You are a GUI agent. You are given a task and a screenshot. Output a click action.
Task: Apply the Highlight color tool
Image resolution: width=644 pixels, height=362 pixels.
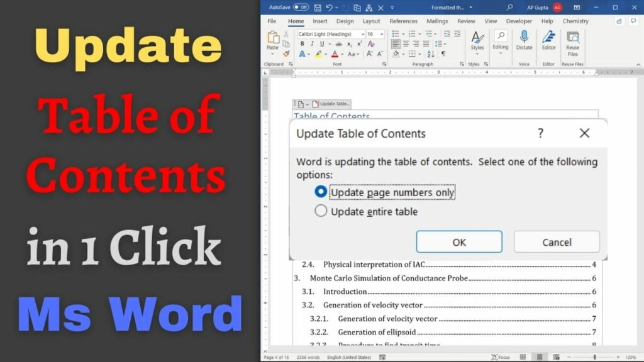point(318,53)
